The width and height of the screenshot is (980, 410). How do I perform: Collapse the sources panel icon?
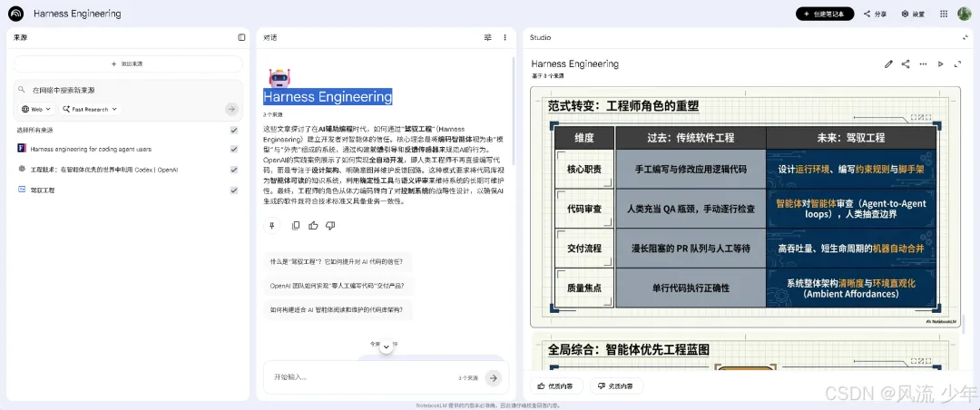[242, 37]
